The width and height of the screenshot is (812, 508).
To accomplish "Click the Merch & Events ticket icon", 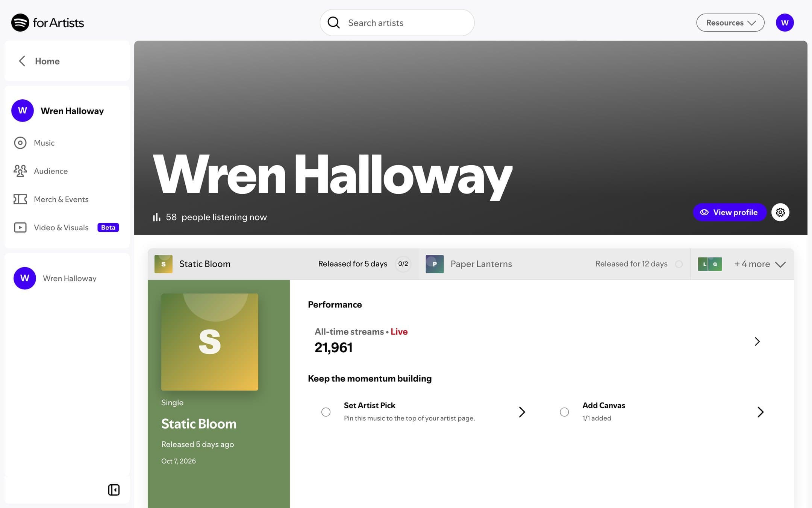I will (20, 199).
